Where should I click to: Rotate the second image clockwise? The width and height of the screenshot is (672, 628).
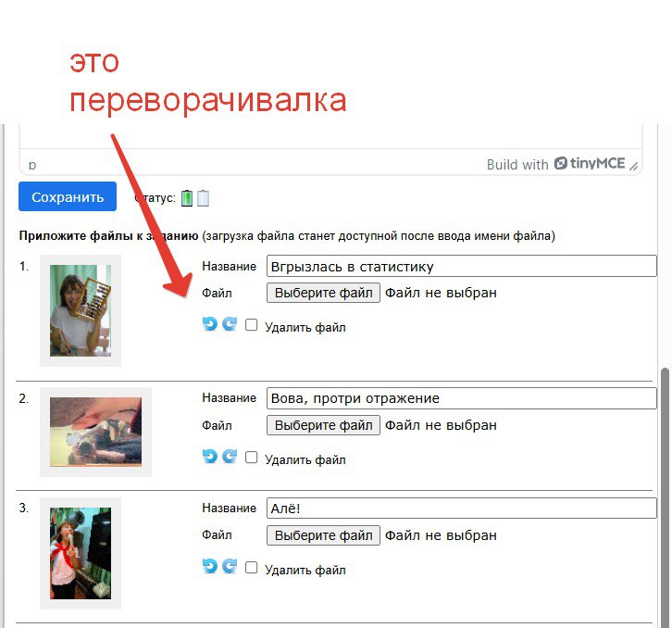[229, 457]
